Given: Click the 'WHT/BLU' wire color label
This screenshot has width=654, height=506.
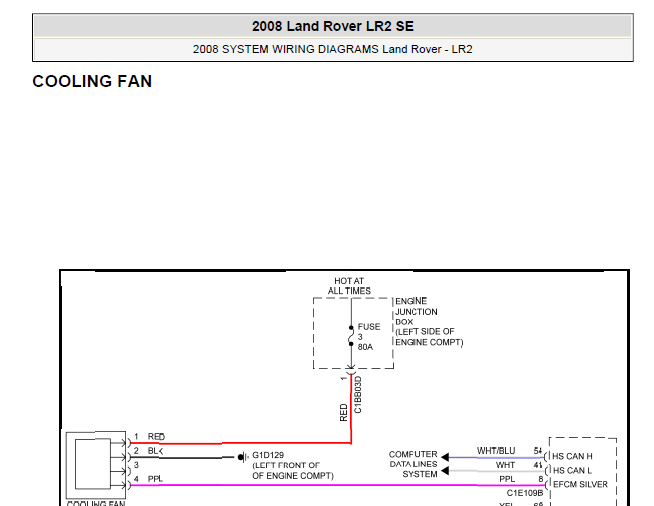Looking at the screenshot, I should pyautogui.click(x=496, y=451).
